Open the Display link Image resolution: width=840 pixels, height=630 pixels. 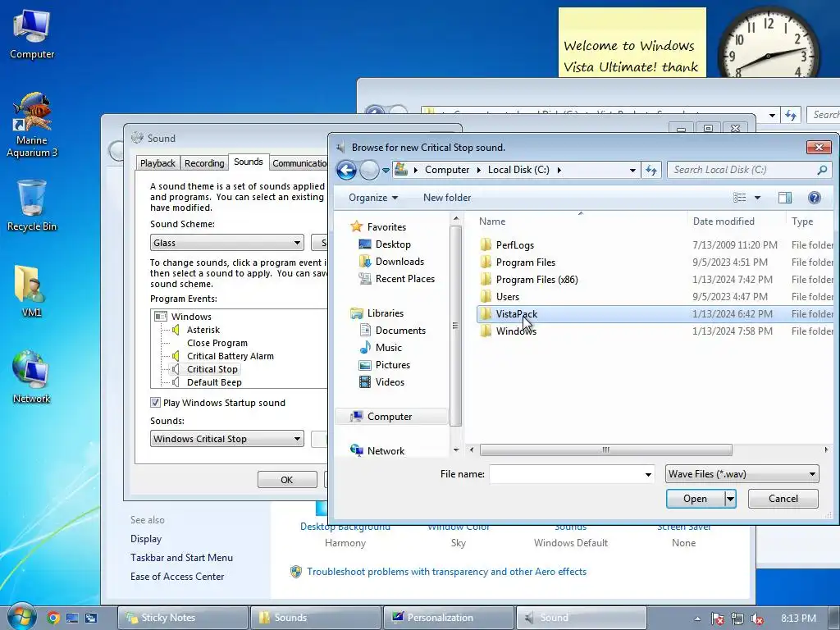pyautogui.click(x=146, y=539)
